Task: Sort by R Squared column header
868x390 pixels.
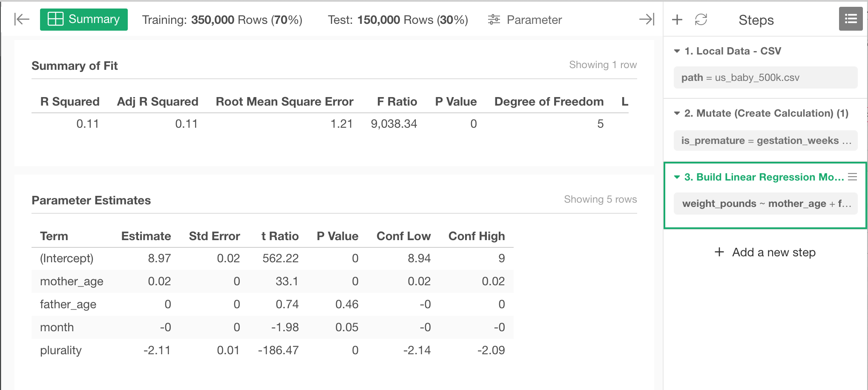Action: coord(70,102)
